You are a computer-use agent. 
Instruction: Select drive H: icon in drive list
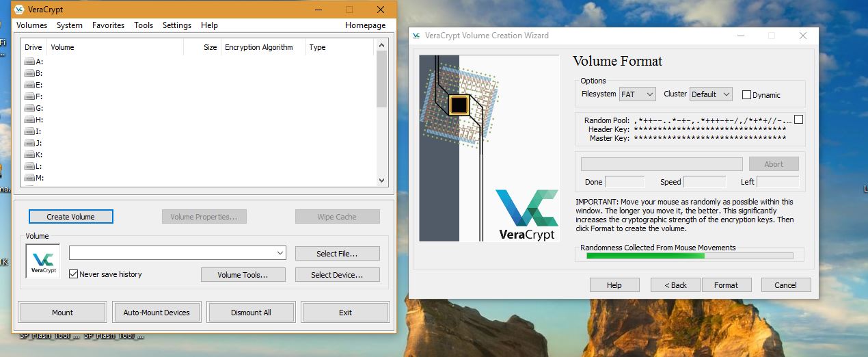(x=29, y=120)
